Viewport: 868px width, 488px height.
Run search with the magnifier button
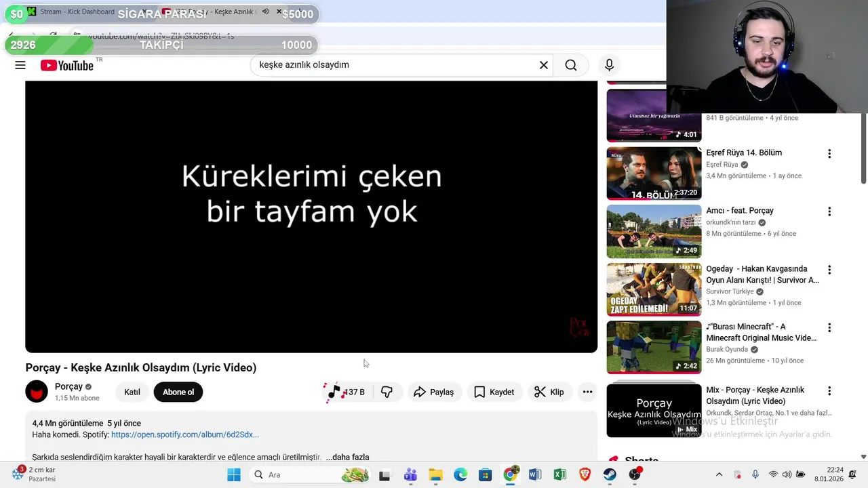tap(571, 65)
